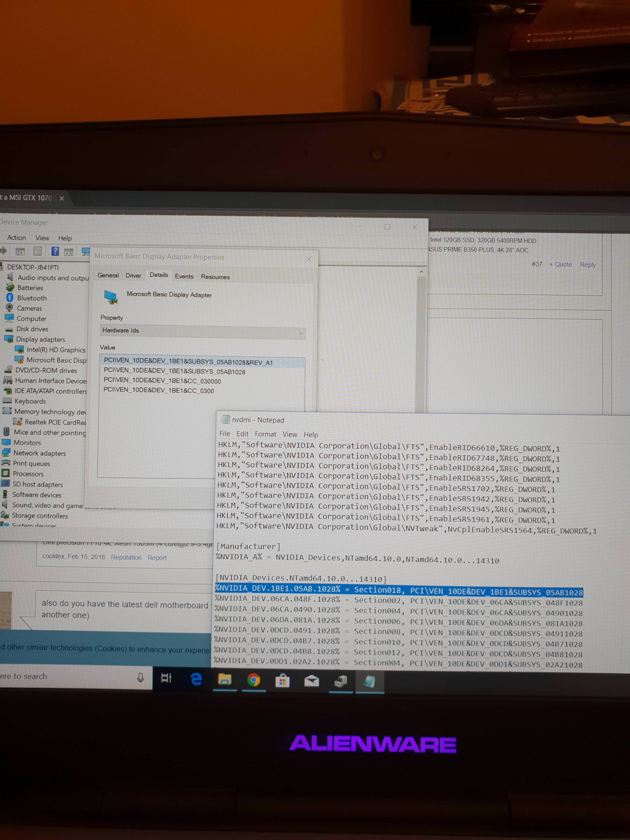Click the Monitors icon in the device tree
The height and width of the screenshot is (840, 630).
(x=6, y=442)
